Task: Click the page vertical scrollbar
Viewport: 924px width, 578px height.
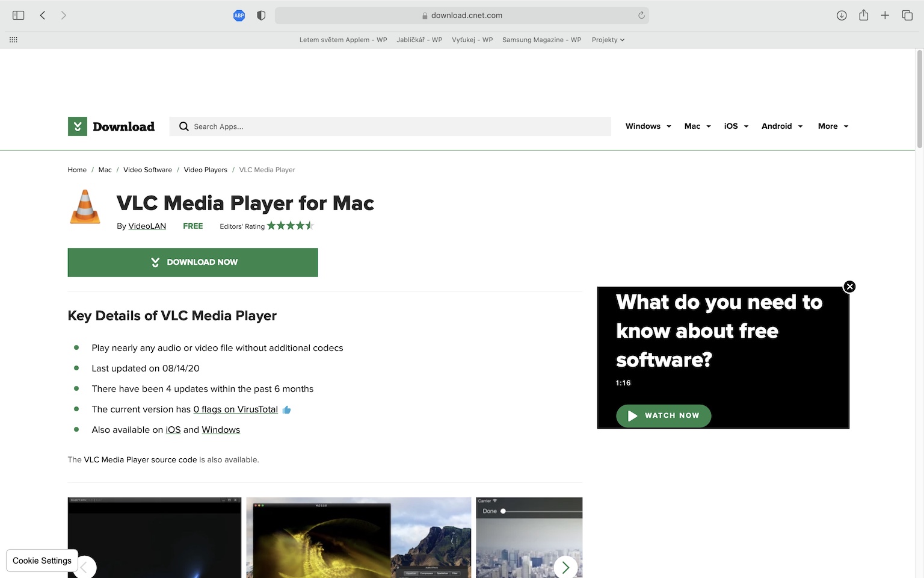Action: click(919, 99)
